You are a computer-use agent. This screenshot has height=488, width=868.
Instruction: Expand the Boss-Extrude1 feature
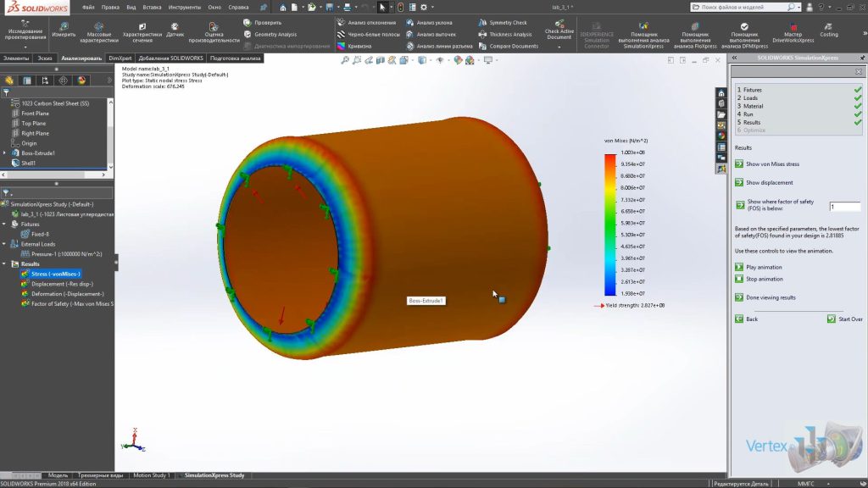[x=5, y=153]
